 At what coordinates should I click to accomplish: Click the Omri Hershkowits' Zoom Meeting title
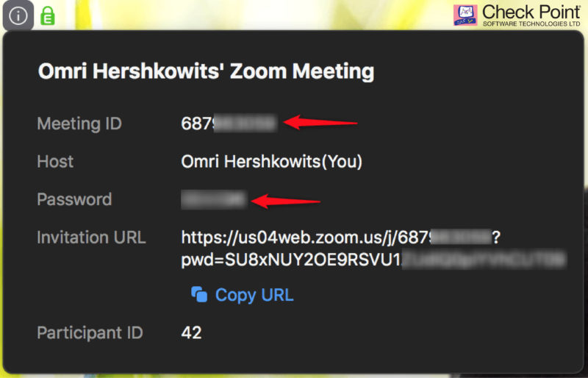click(x=206, y=71)
